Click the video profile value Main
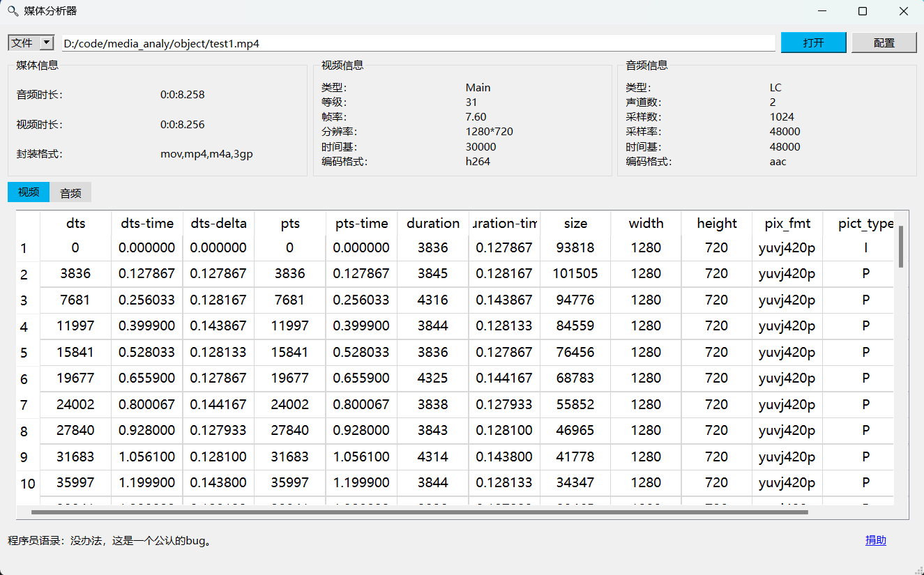The image size is (924, 575). coord(478,88)
